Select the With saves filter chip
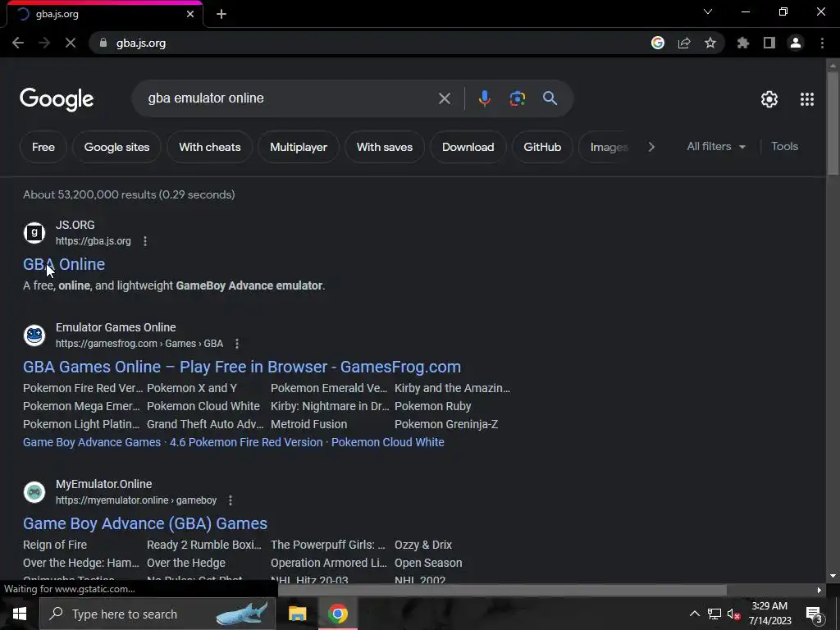Viewport: 840px width, 630px height. (x=385, y=147)
